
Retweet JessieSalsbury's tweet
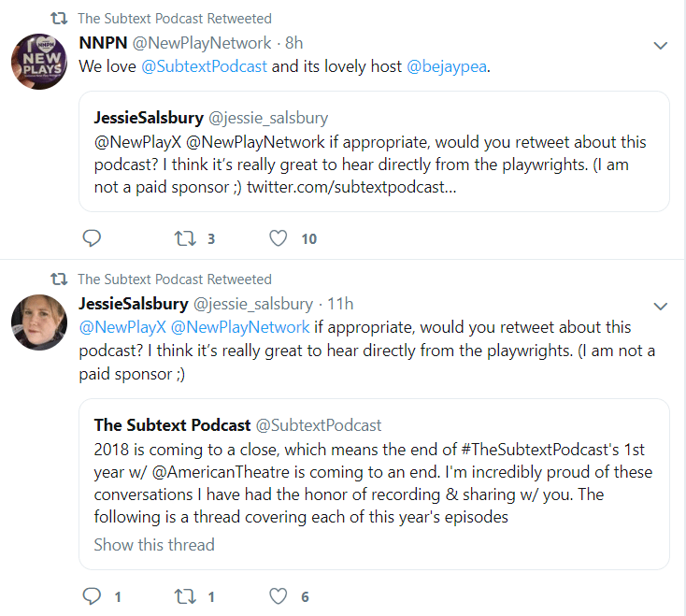pos(185,596)
